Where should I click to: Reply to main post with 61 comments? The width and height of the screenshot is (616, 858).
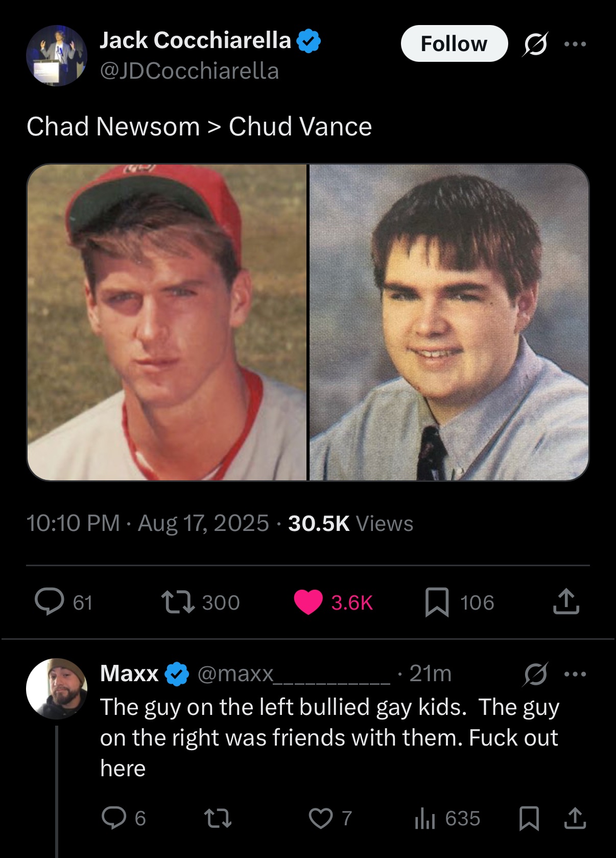click(63, 602)
